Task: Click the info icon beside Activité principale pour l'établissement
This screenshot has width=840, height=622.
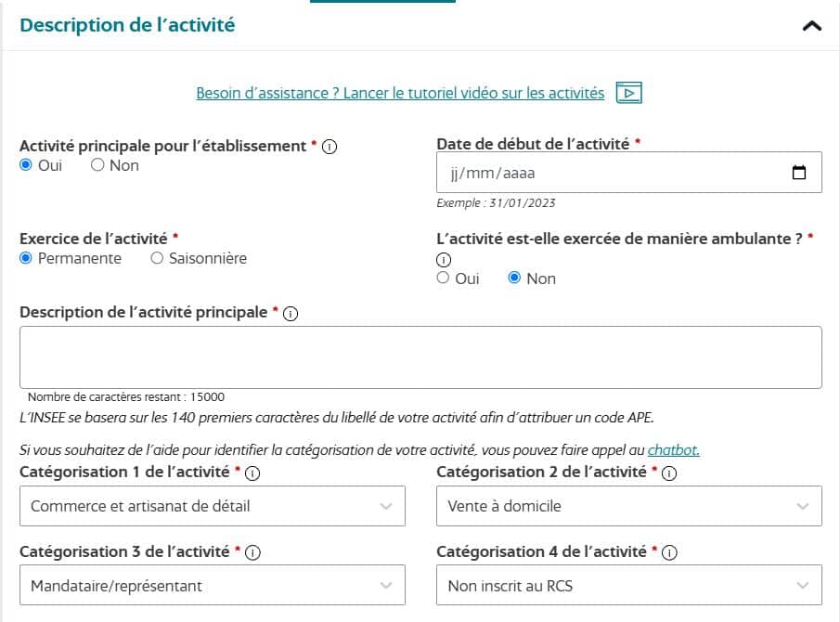Action: click(x=329, y=146)
